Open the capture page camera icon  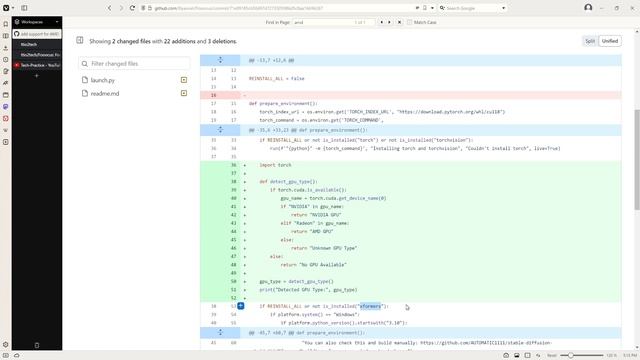coord(506,356)
